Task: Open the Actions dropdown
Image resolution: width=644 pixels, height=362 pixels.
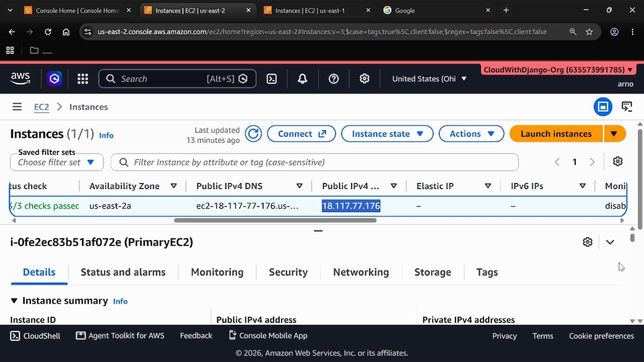Action: (x=471, y=134)
